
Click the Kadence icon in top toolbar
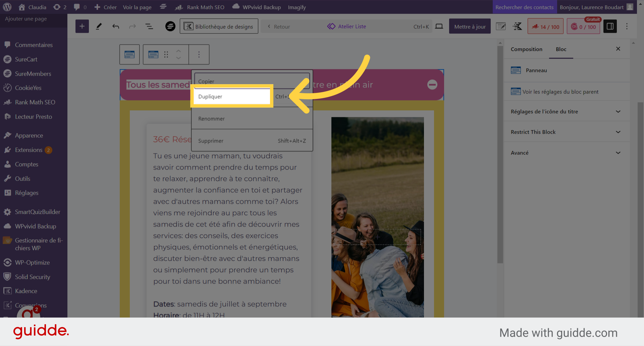[518, 26]
